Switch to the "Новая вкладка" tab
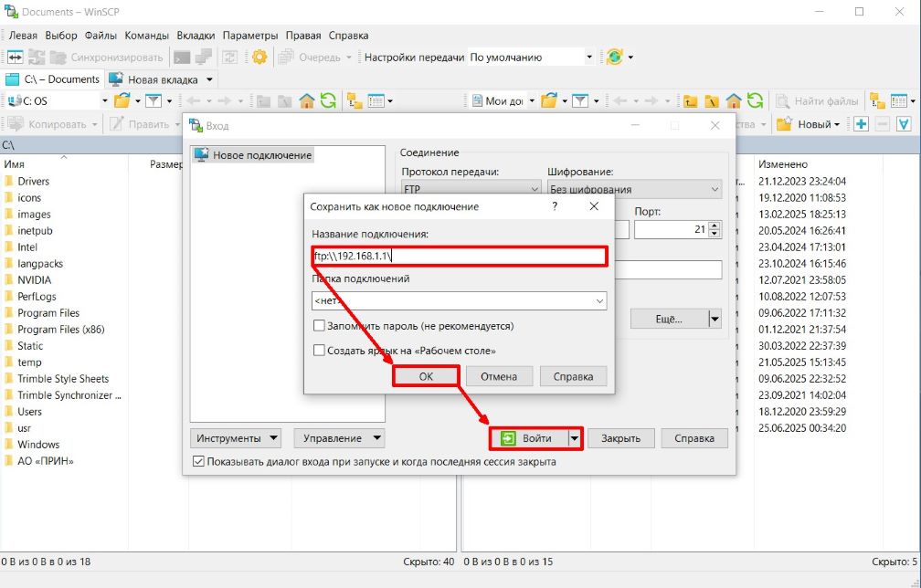 [162, 79]
